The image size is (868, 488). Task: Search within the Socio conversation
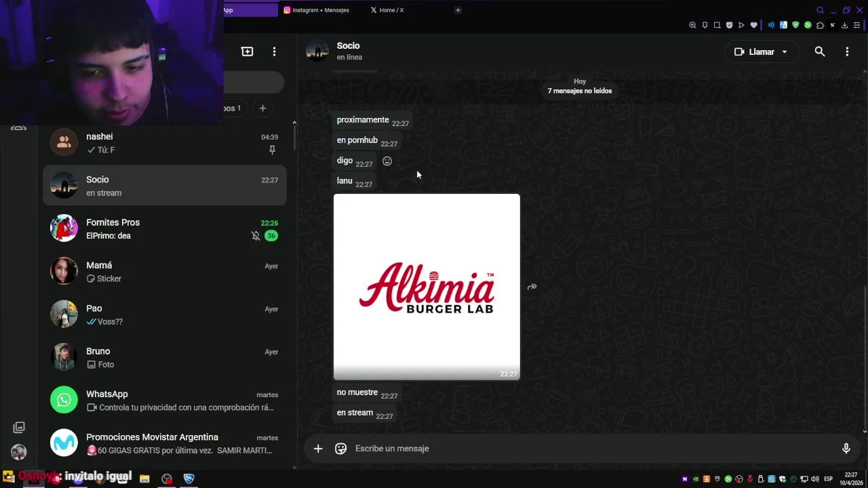pos(820,52)
